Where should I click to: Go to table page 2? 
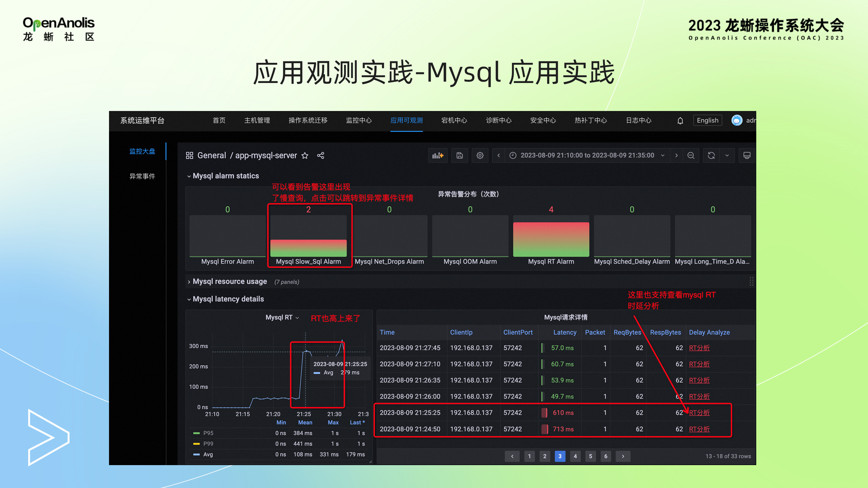[545, 456]
